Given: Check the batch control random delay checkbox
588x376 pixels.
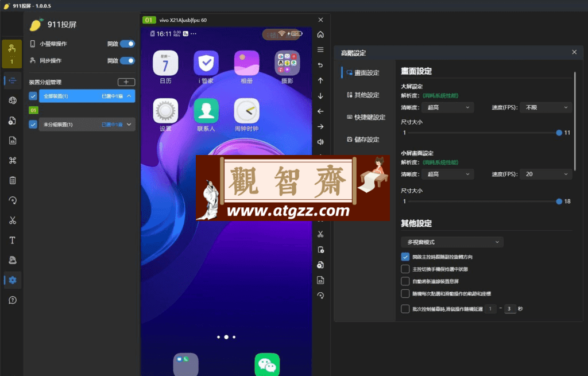Looking at the screenshot, I should click(x=405, y=309).
